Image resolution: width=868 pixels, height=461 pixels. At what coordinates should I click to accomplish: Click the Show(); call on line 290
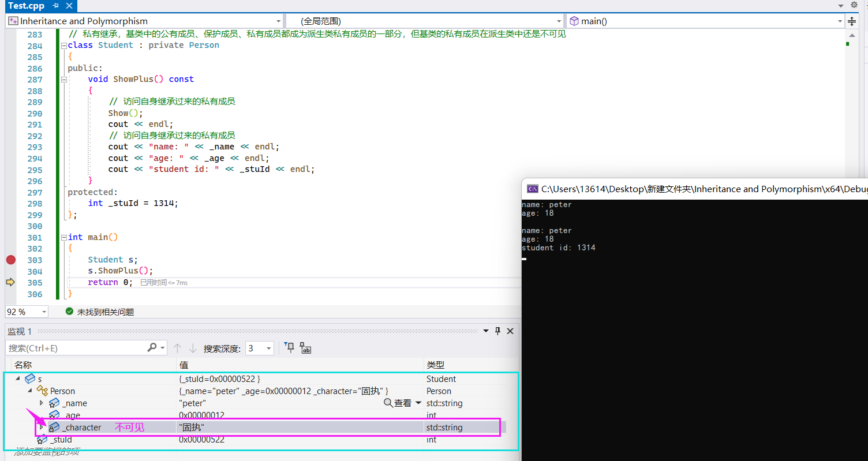125,113
